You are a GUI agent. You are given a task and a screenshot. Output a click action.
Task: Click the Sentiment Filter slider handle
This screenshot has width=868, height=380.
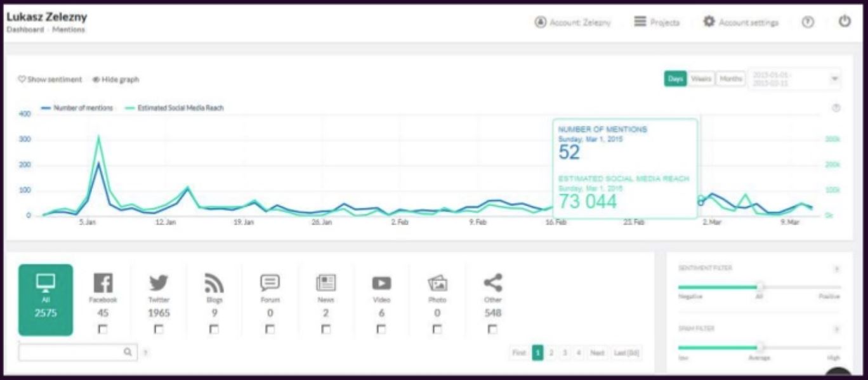point(760,287)
